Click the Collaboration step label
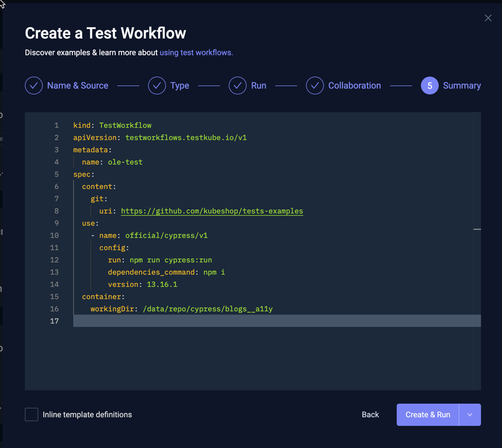This screenshot has height=448, width=502. (x=355, y=86)
